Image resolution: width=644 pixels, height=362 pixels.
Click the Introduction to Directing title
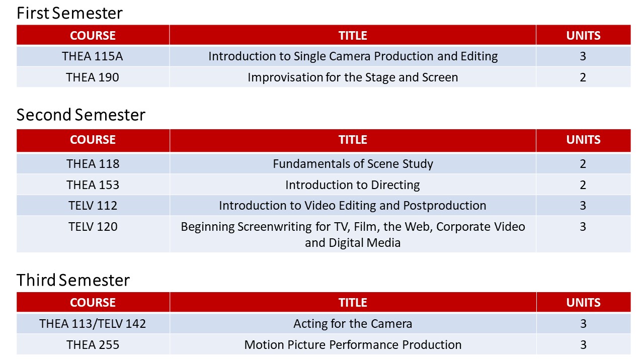coord(353,185)
